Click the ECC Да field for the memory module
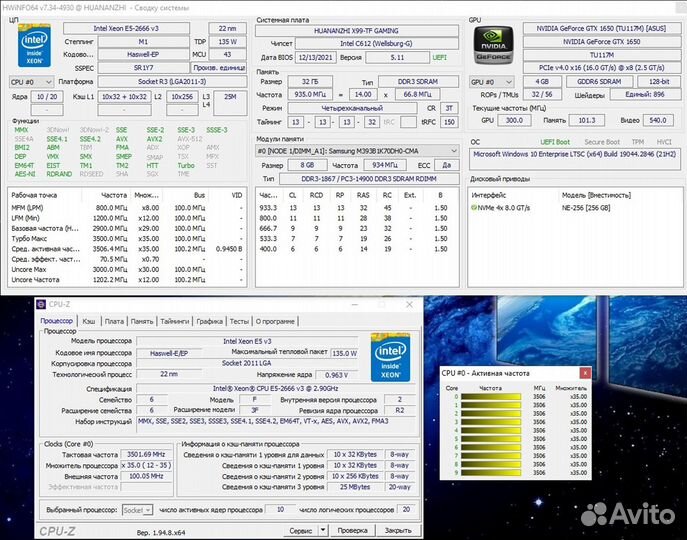 (446, 165)
